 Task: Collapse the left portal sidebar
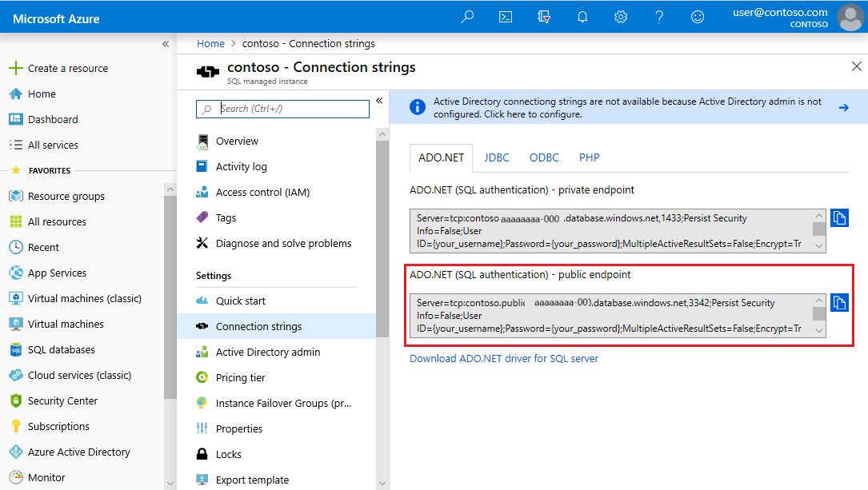click(x=166, y=44)
